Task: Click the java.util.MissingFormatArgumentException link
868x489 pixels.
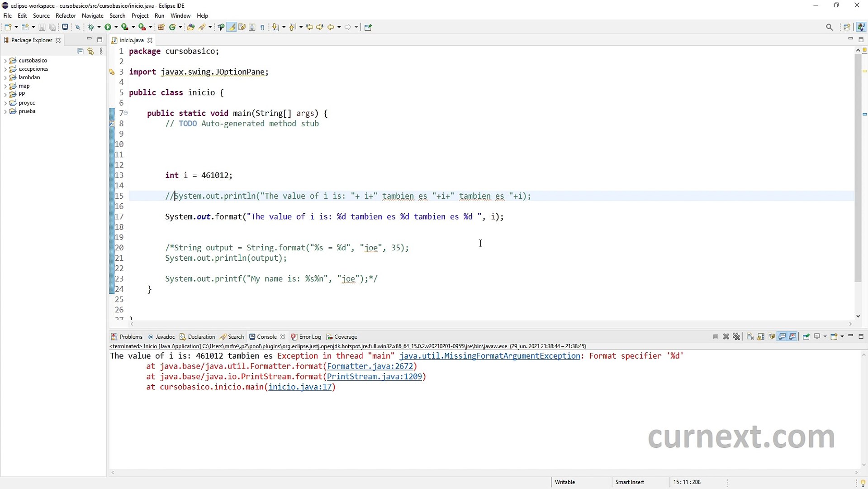Action: 490,356
